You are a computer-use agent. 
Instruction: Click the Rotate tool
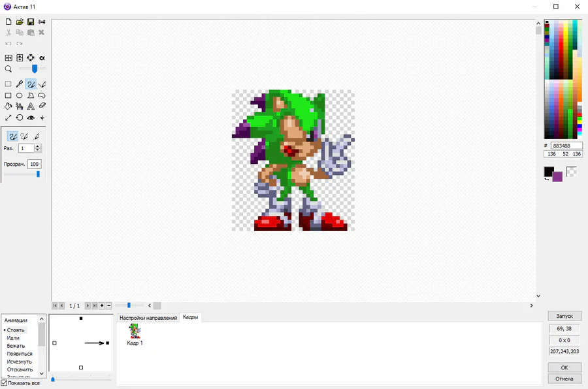coord(20,117)
